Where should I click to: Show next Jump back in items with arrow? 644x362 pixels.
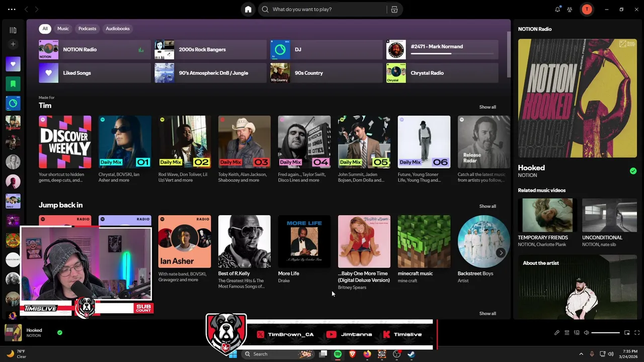tap(501, 253)
